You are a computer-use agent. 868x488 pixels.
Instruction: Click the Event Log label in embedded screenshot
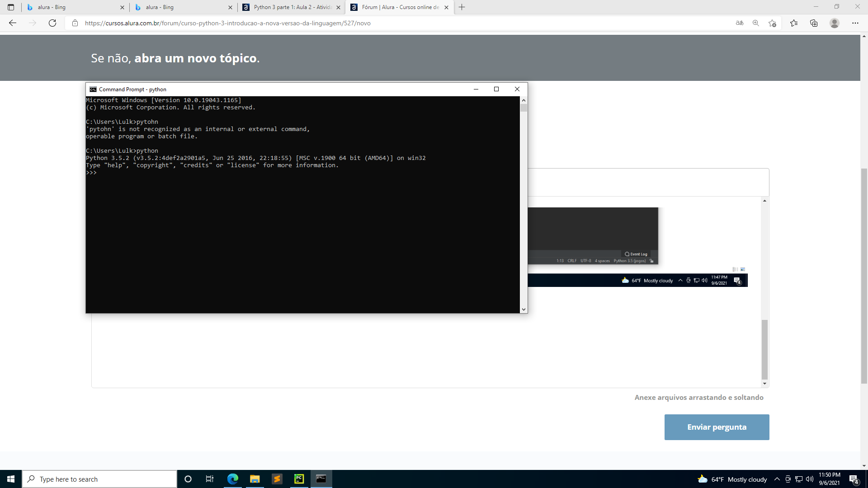(x=636, y=254)
